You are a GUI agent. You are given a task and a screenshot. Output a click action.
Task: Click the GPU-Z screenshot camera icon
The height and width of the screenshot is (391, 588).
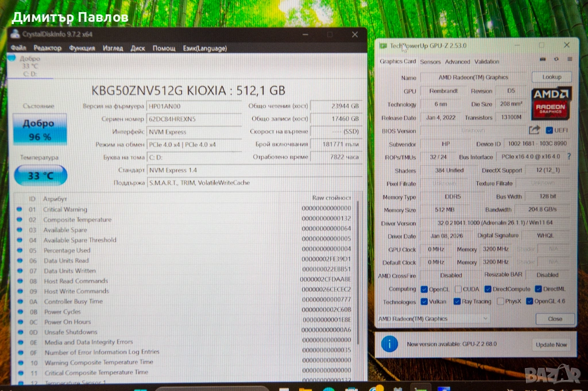tap(543, 59)
